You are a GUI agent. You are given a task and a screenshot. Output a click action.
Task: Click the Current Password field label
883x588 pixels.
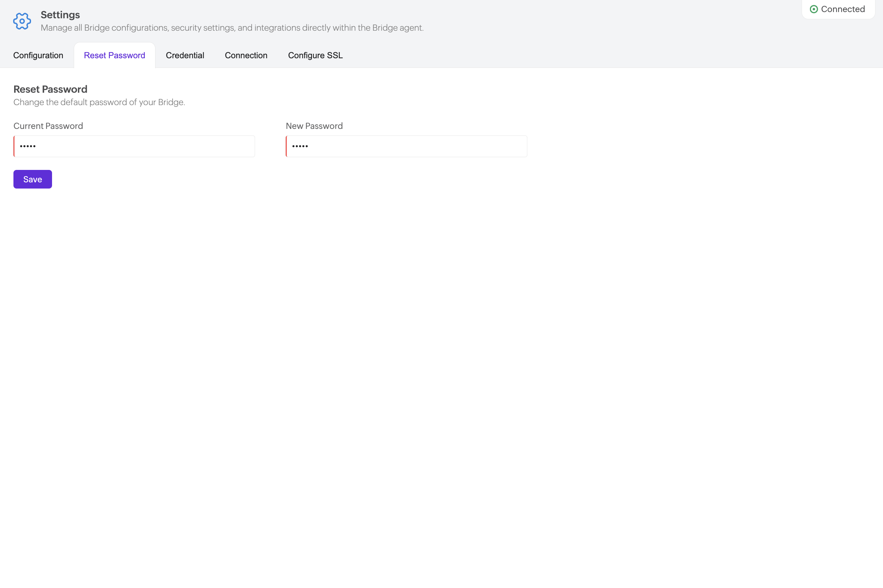tap(48, 126)
